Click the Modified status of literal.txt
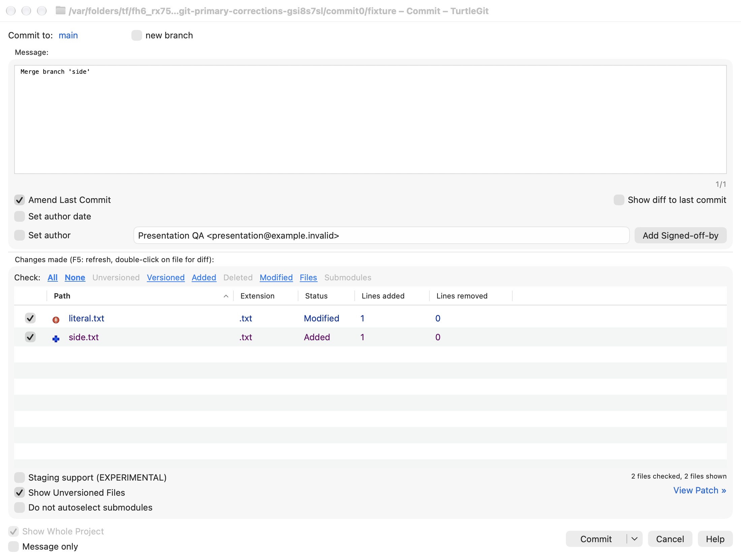The height and width of the screenshot is (560, 741). [x=321, y=318]
